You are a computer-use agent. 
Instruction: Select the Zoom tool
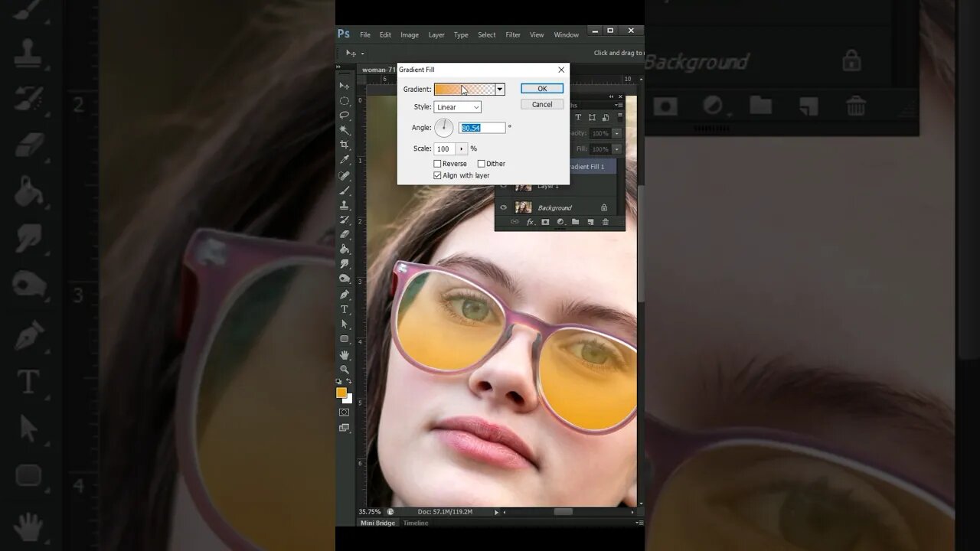[x=345, y=369]
